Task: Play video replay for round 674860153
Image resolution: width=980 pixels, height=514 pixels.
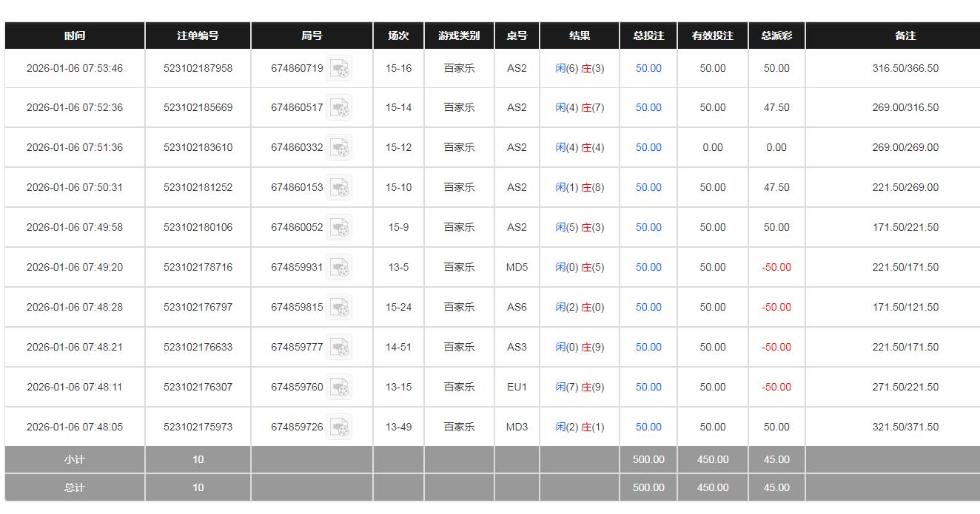Action: (x=340, y=188)
